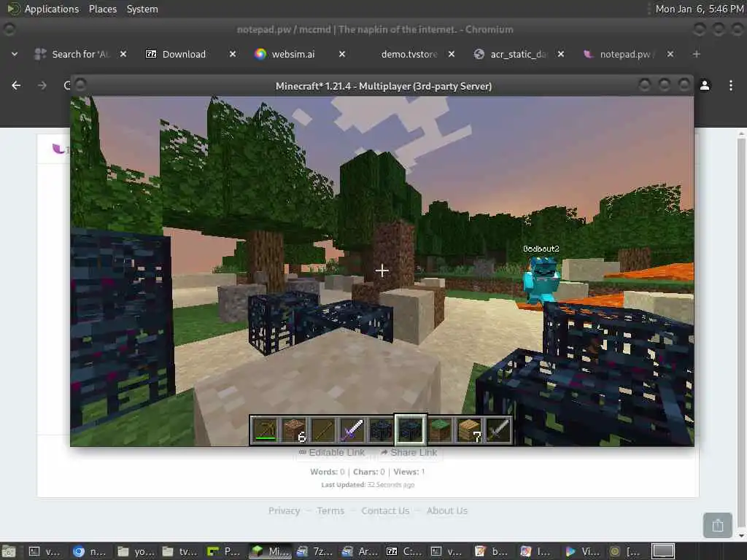Screen dimensions: 747x560
Task: Switch to the Minecraft "Mi..." taskbar entry
Action: [270, 551]
